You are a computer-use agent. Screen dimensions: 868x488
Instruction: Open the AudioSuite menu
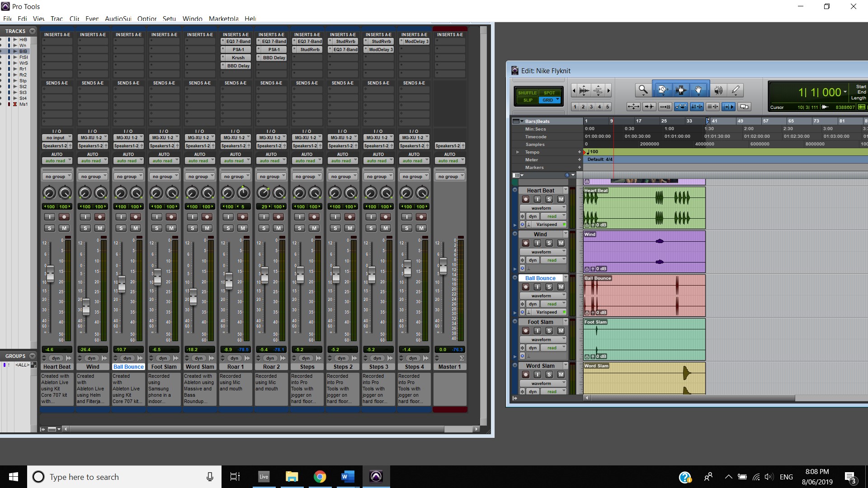pyautogui.click(x=118, y=19)
